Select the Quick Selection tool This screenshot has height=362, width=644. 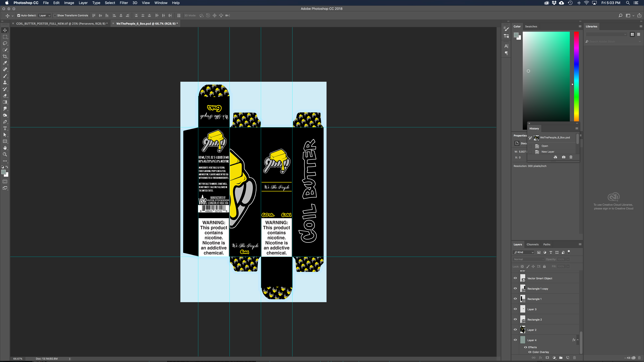[x=5, y=50]
